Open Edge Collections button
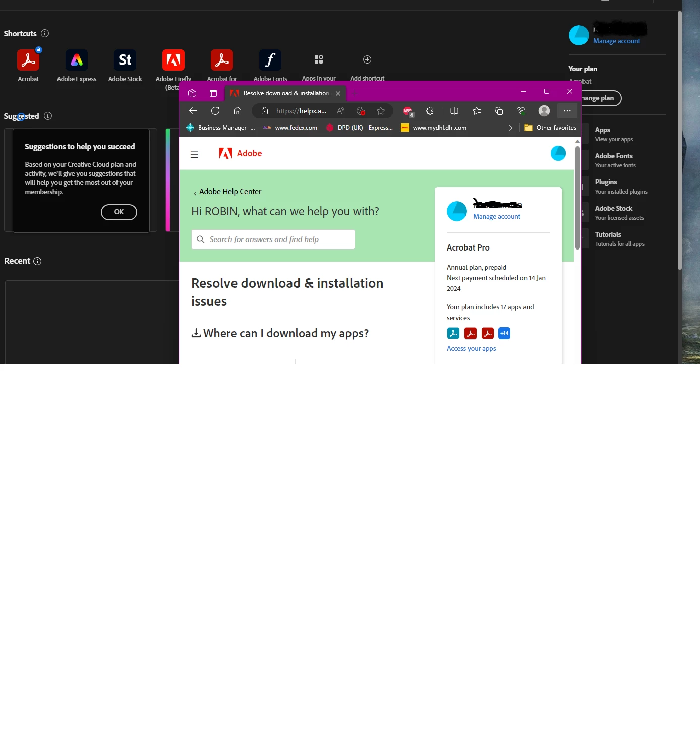This screenshot has width=700, height=746. coord(499,111)
